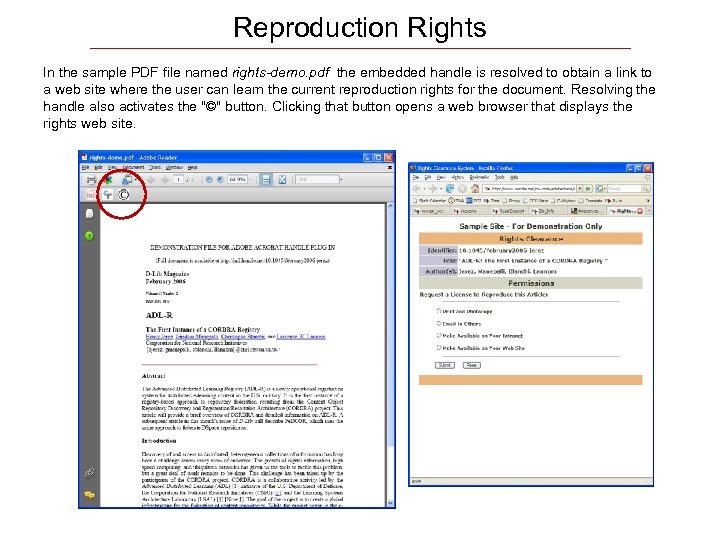Open Document menu in Adobe Reader
Image resolution: width=720 pixels, height=540 pixels.
coord(133,167)
